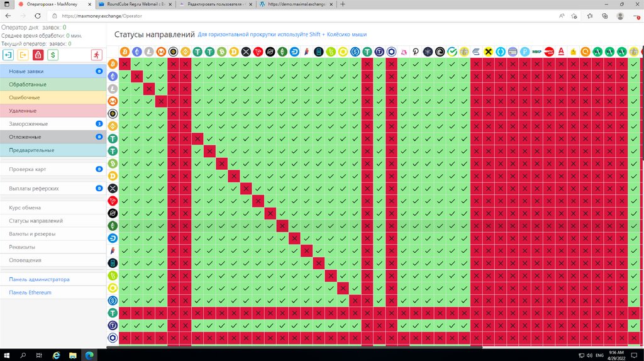Click the QIWI icon in the column header
Screen dimensions: 644x361
[586, 52]
